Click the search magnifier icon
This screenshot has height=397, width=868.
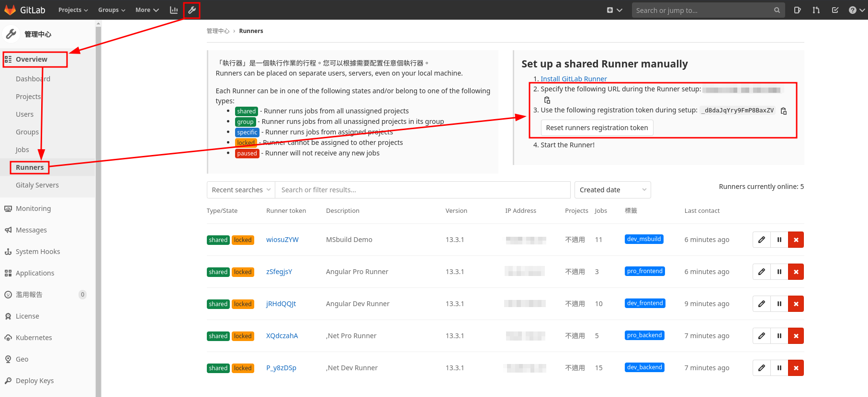tap(777, 10)
